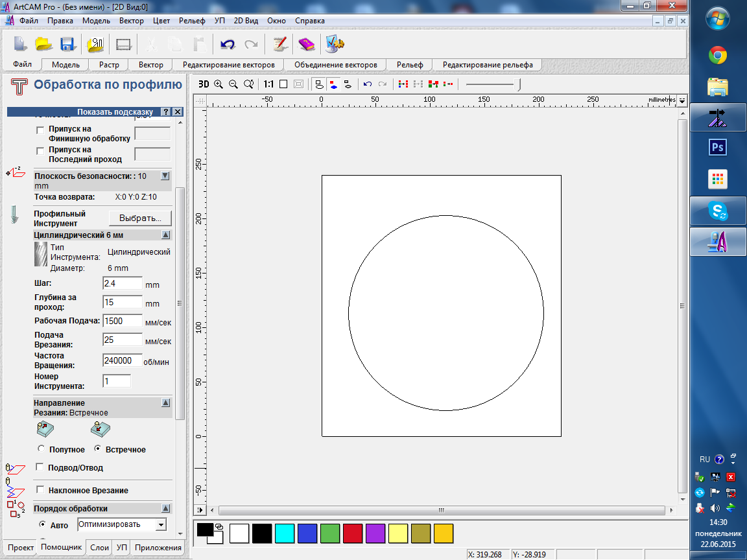Viewport: 747px width, 560px height.
Task: Enable the Подвод/Отвод checkbox
Action: [x=40, y=467]
